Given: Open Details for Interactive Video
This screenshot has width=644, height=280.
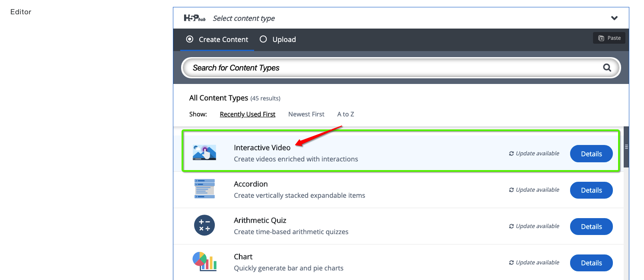Looking at the screenshot, I should pyautogui.click(x=591, y=154).
